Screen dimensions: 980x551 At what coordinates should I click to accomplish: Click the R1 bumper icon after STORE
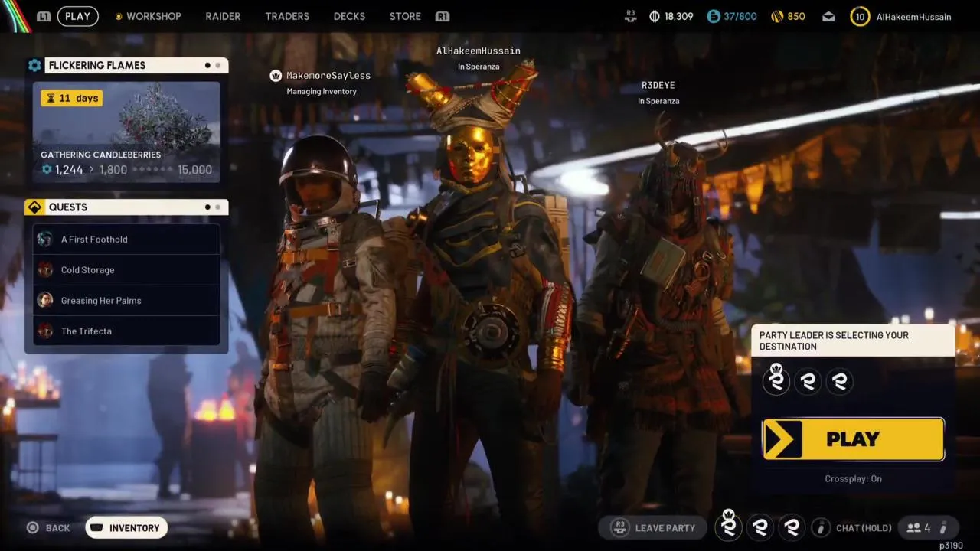point(442,16)
